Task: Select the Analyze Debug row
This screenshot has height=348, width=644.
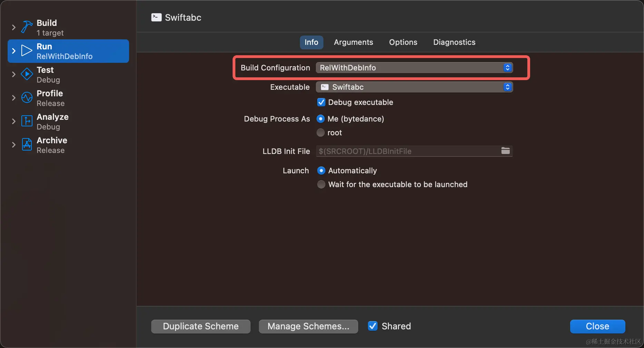Action: click(68, 122)
